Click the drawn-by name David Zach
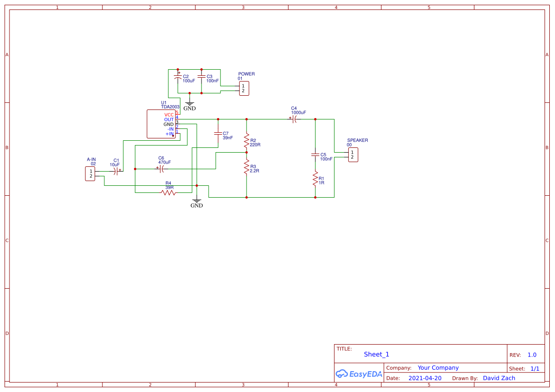The height and width of the screenshot is (392, 555). [x=499, y=378]
